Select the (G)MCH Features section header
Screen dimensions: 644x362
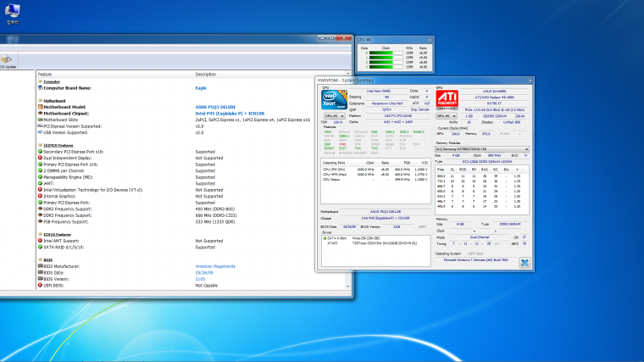(58, 146)
